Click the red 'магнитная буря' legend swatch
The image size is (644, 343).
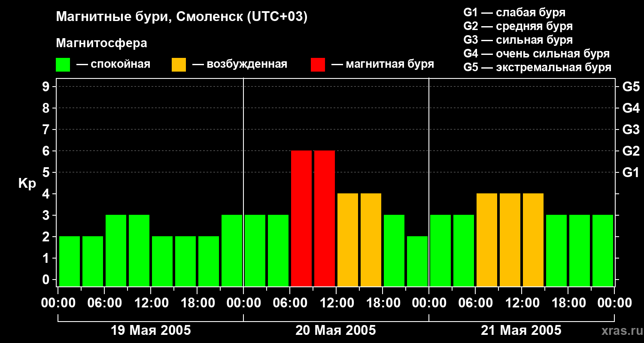point(318,65)
